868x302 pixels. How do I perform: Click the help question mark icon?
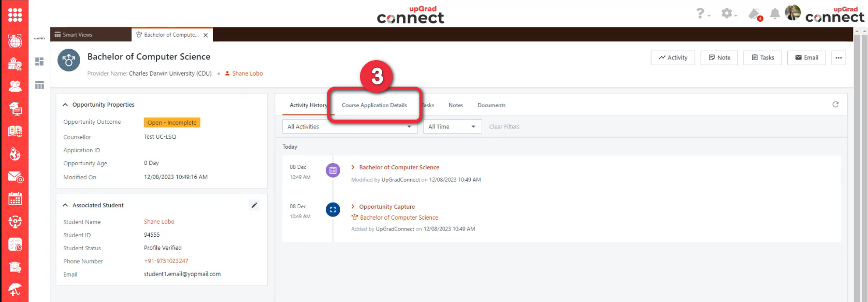pyautogui.click(x=700, y=13)
